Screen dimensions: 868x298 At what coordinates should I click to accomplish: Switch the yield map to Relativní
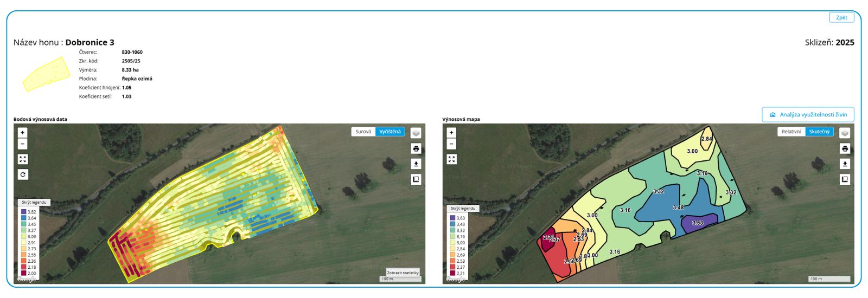click(x=791, y=132)
